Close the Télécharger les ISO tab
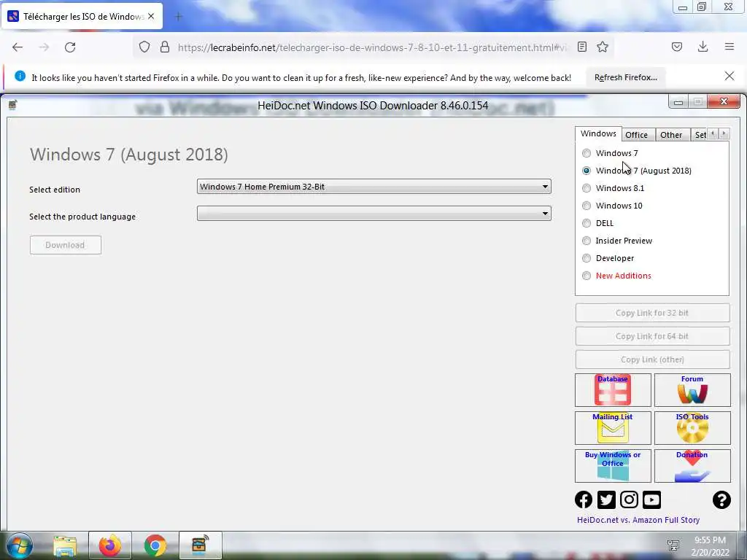The height and width of the screenshot is (560, 747). (x=151, y=16)
